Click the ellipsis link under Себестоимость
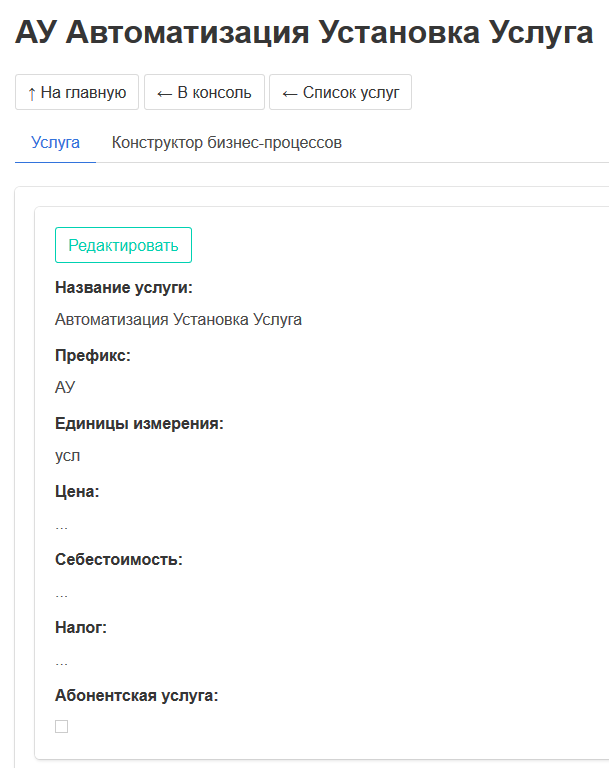The width and height of the screenshot is (609, 768). coord(62,592)
